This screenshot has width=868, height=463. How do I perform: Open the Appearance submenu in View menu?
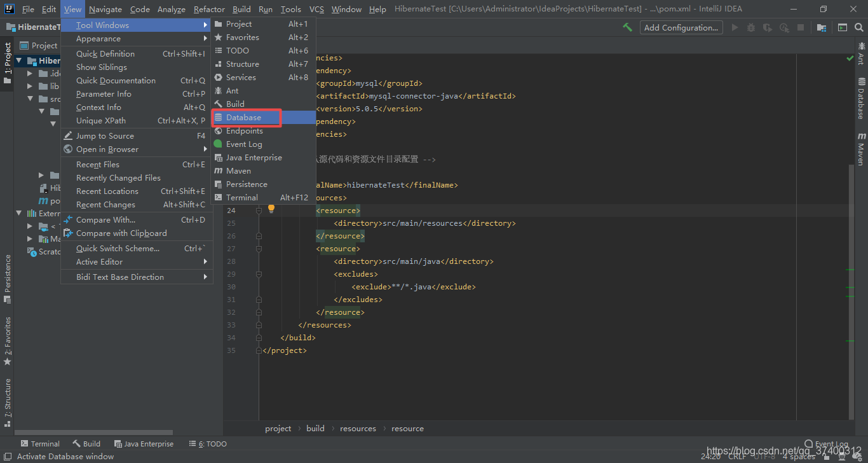click(136, 39)
